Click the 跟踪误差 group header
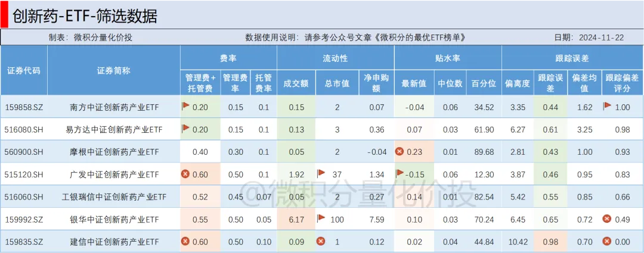Screen dimensions: 644x253 point(572,58)
